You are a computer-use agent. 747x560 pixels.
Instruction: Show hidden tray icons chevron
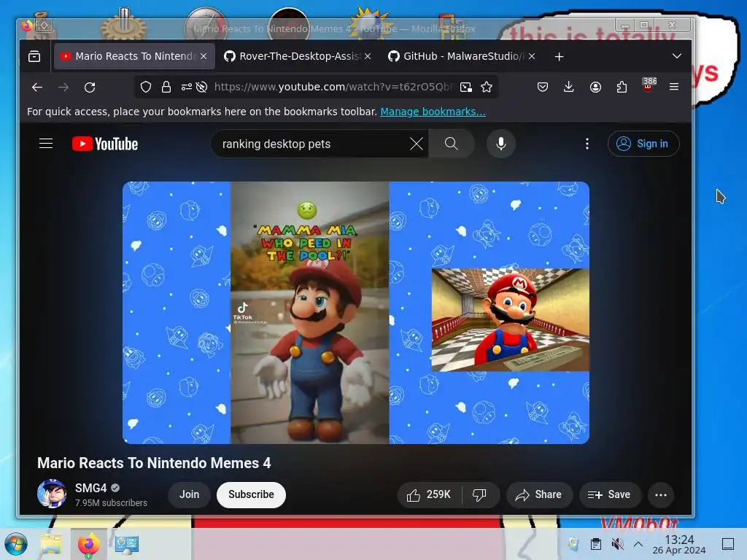point(638,544)
